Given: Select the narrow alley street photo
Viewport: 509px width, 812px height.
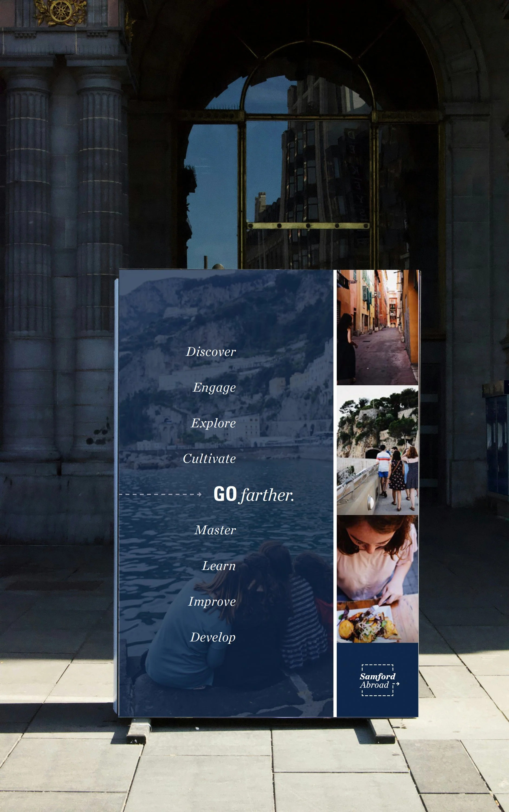Looking at the screenshot, I should point(377,327).
